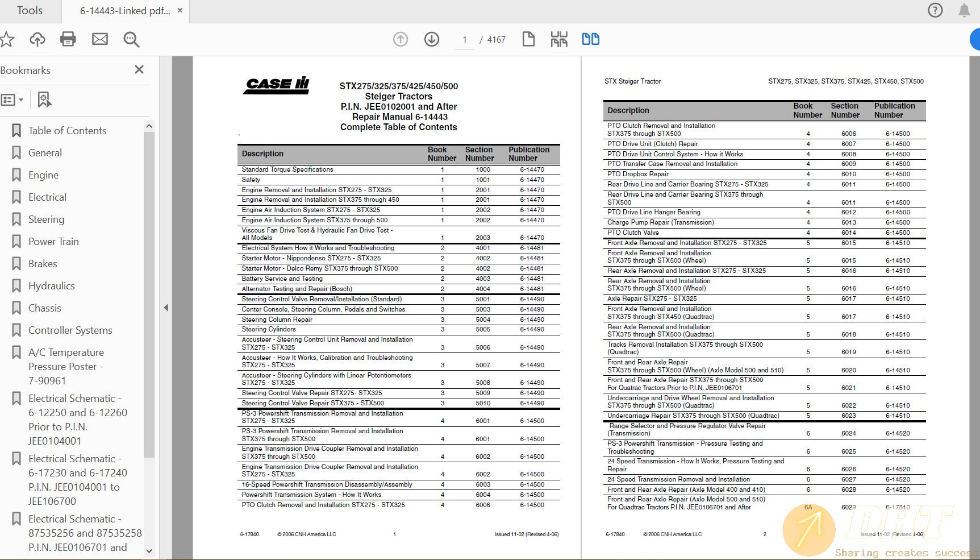Click the add new bookmark icon
980x560 pixels.
[44, 100]
